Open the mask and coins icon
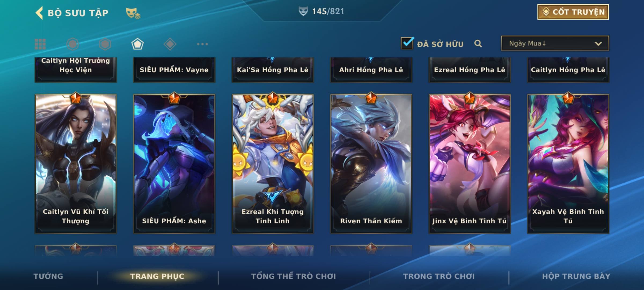Image resolution: width=644 pixels, height=290 pixels. [x=133, y=13]
